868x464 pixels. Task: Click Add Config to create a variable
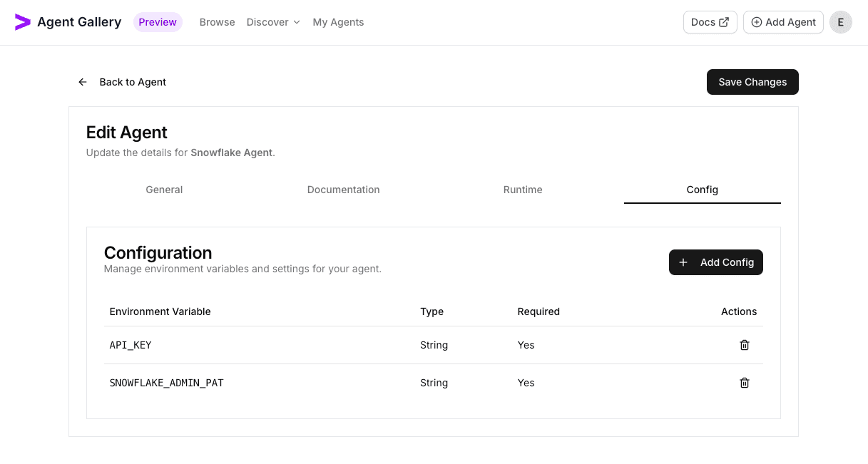[715, 262]
